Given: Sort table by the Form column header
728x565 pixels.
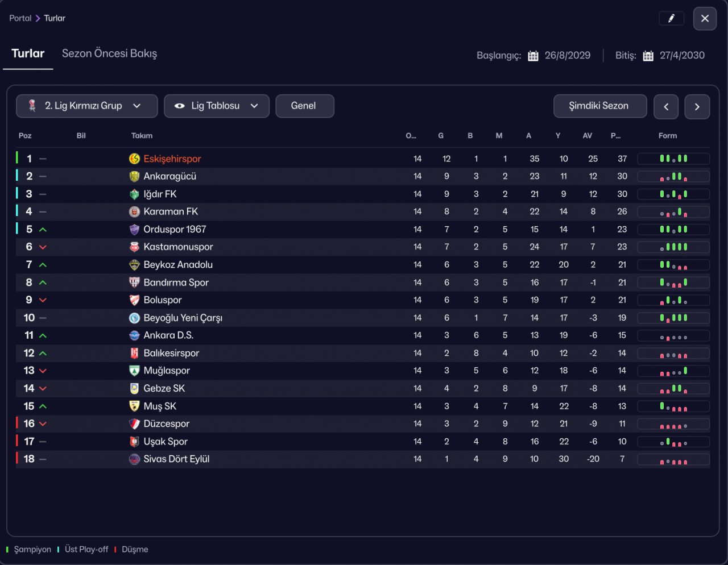Looking at the screenshot, I should pyautogui.click(x=668, y=136).
